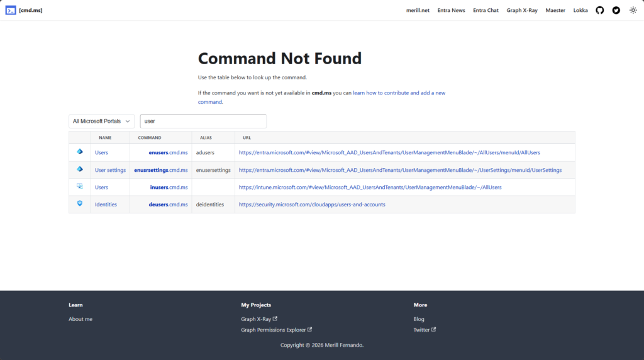Open the intune.microsoft.com AllUsers URL
Viewport: 644px width, 360px height.
(370, 188)
